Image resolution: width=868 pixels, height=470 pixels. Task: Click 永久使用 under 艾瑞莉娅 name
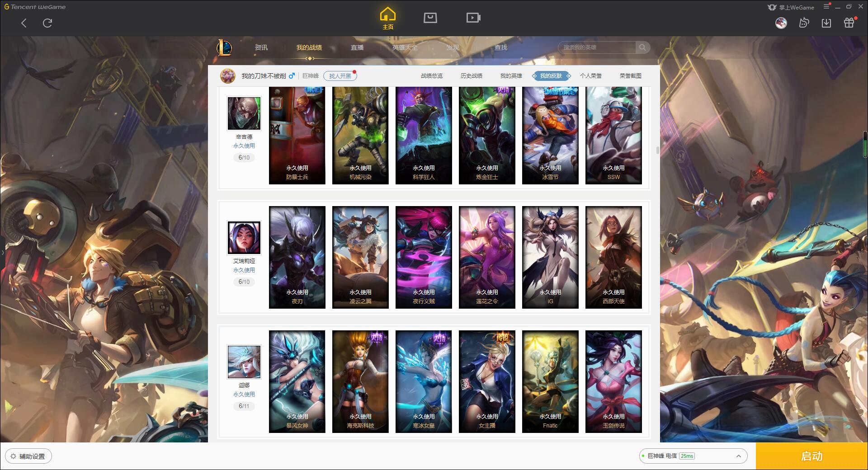pyautogui.click(x=244, y=270)
